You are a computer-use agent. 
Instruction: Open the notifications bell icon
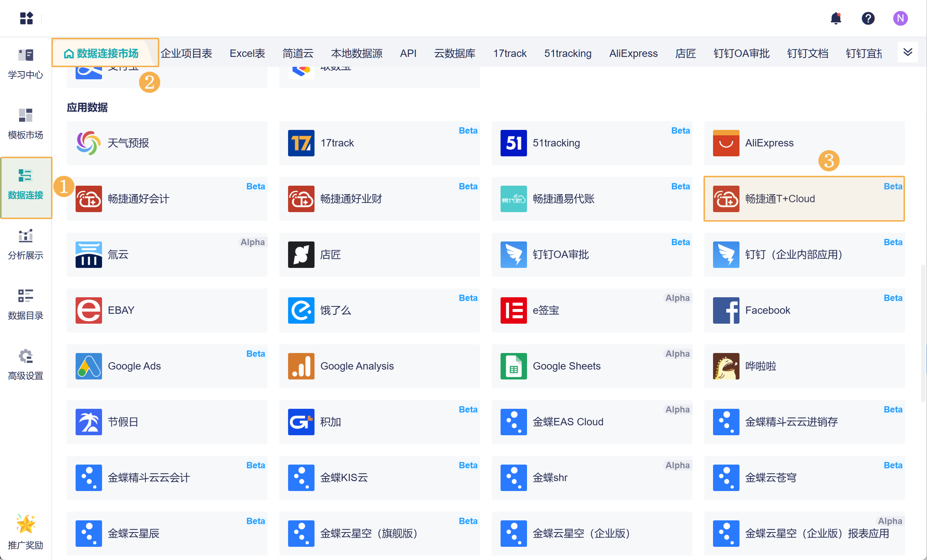[x=836, y=18]
